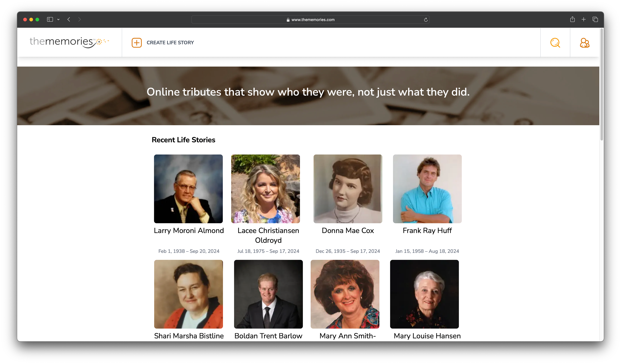Click the green window full-screen button

point(37,19)
